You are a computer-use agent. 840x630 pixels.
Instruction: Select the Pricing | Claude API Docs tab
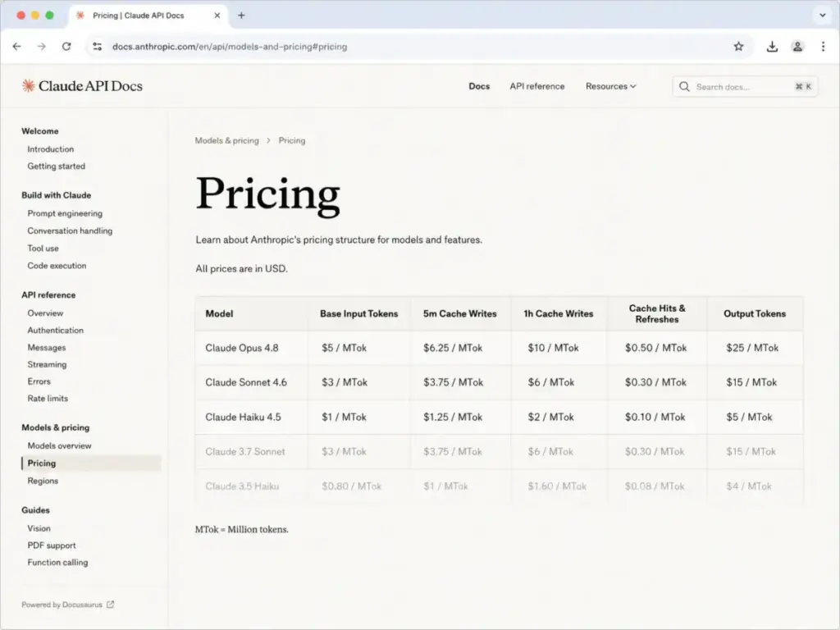(x=148, y=16)
